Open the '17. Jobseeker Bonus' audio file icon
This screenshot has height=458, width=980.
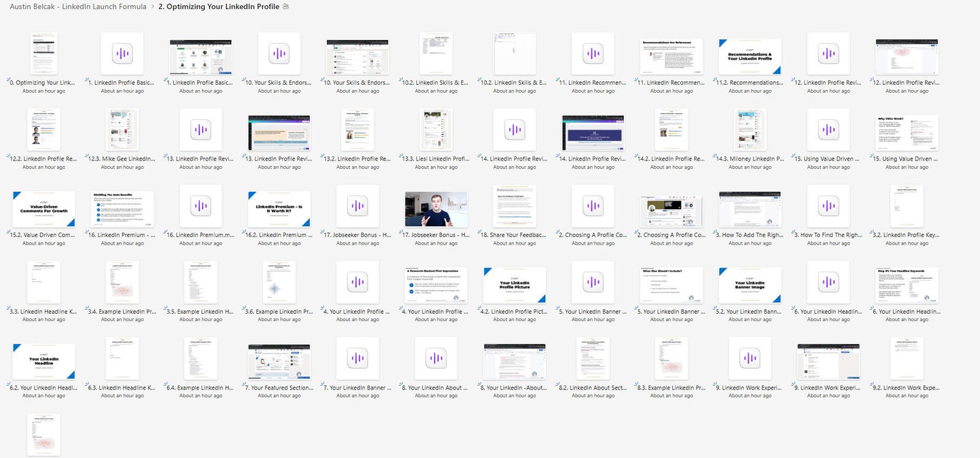tap(357, 206)
